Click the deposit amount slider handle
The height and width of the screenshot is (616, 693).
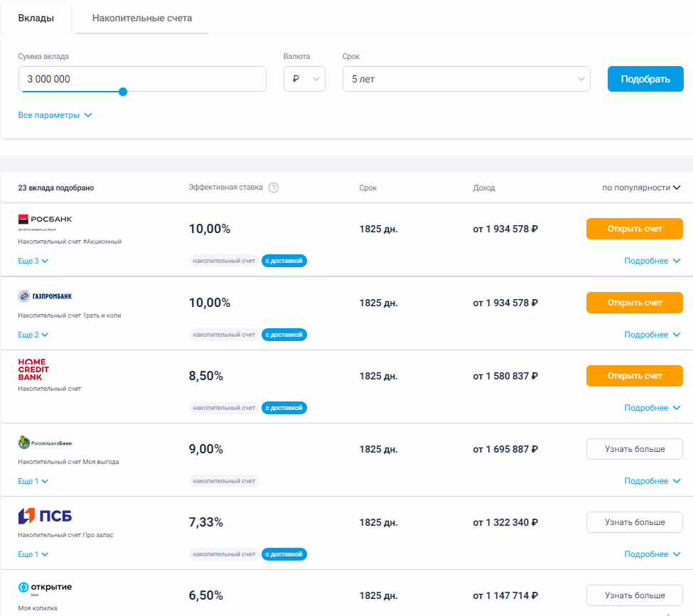click(123, 92)
